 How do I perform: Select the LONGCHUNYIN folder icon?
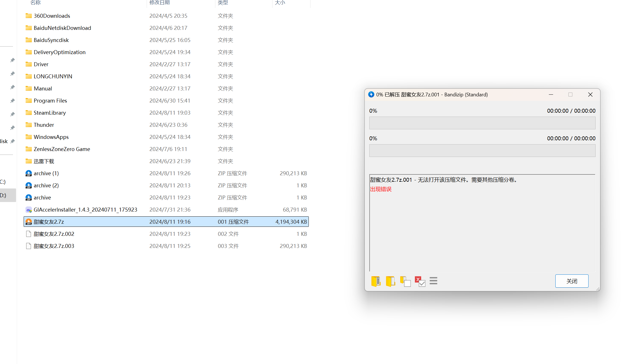[28, 76]
